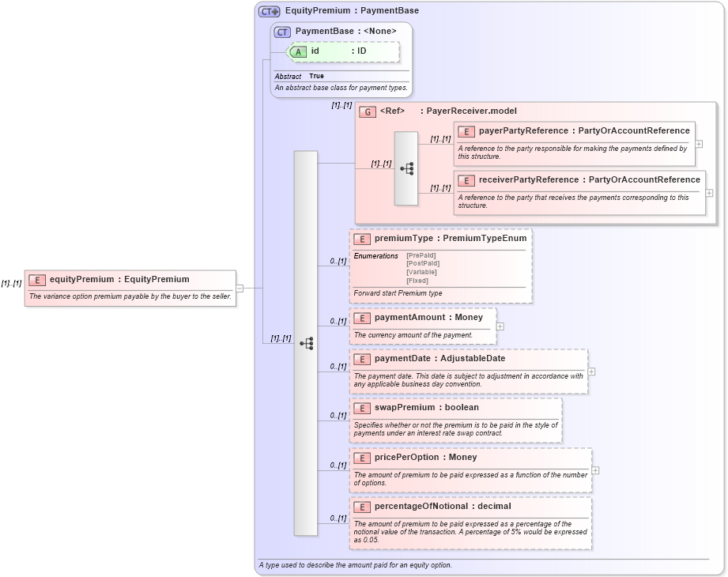Click the sequence compositor icon inside PayerReceiver.model
Image resolution: width=728 pixels, height=577 pixels.
point(407,168)
